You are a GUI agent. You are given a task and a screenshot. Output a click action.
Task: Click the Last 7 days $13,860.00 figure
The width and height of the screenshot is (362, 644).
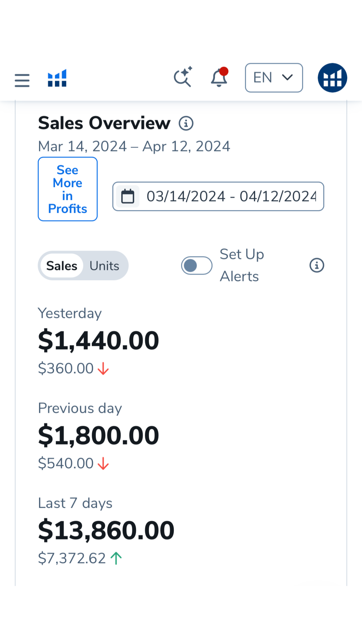pos(106,530)
